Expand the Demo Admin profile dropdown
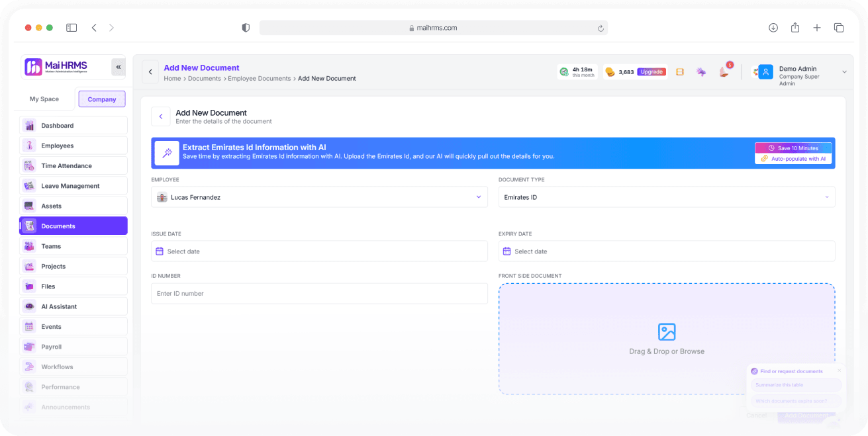This screenshot has width=868, height=436. pos(844,72)
